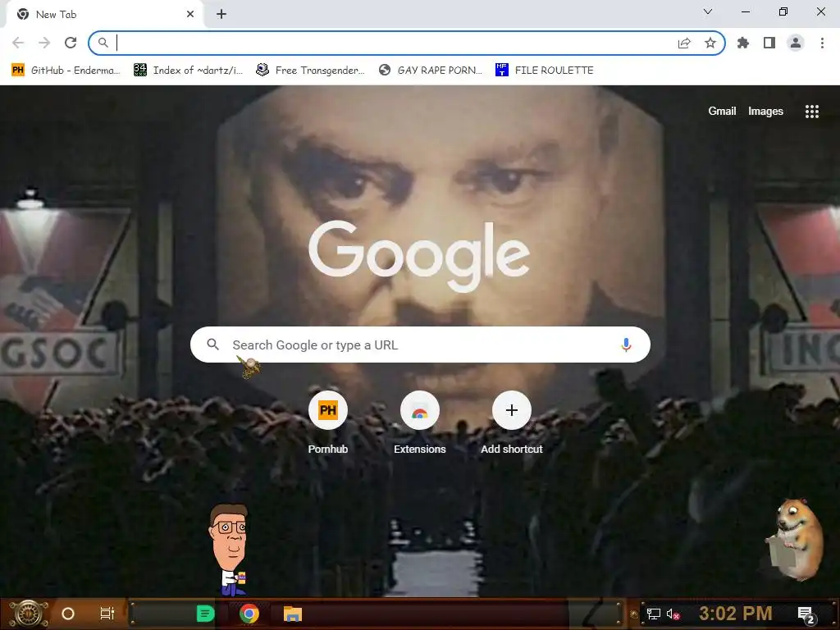Open the FILE ROULETTE bookmark
The image size is (840, 630).
tap(545, 71)
